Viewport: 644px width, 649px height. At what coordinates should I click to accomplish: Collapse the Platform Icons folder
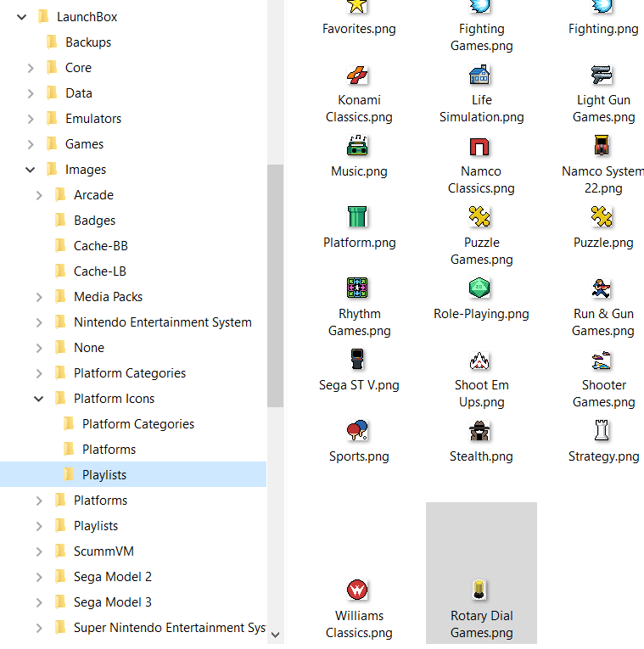coord(38,399)
